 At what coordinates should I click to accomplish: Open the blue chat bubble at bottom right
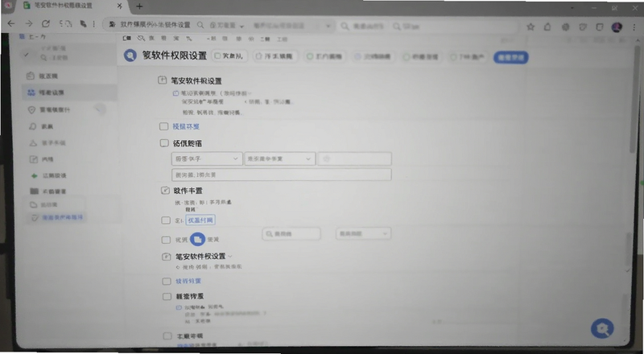point(602,328)
